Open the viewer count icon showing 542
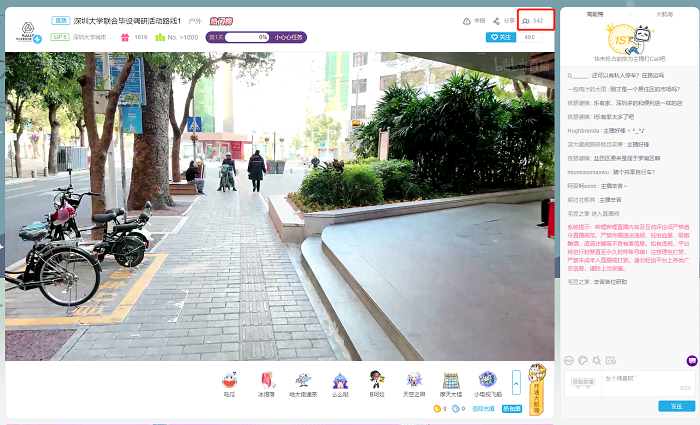 [533, 20]
